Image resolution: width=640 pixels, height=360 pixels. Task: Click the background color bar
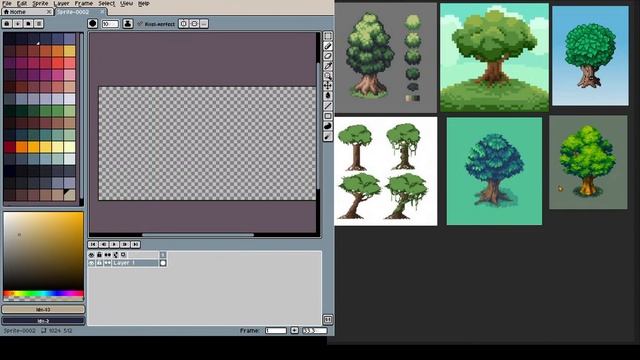pos(43,321)
